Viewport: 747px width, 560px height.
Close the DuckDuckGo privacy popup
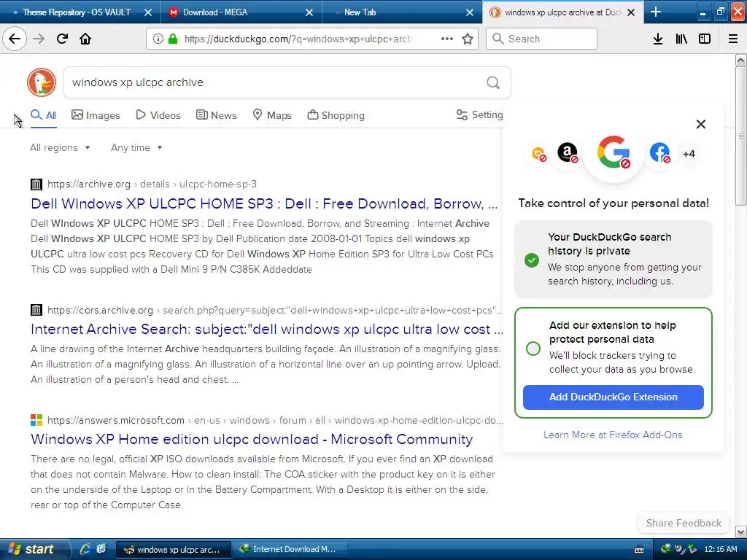701,124
